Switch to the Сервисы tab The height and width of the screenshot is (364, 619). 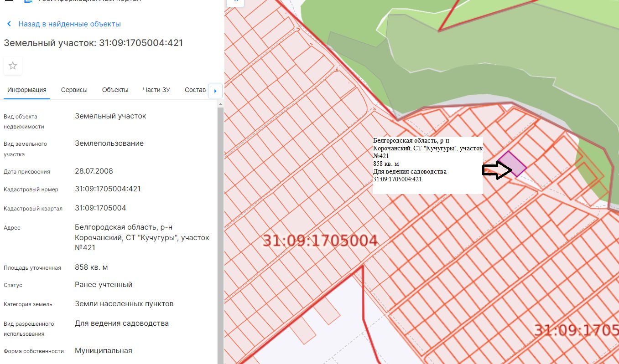click(74, 90)
